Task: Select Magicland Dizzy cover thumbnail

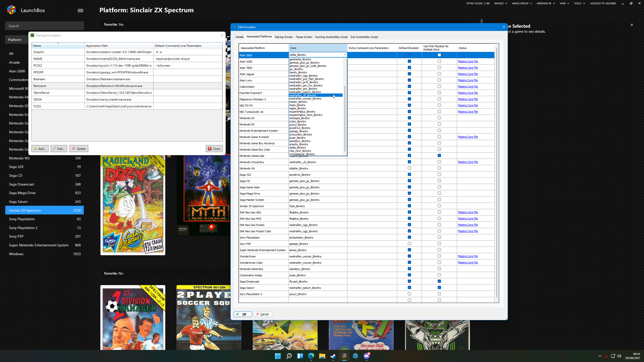Action: coord(133,205)
